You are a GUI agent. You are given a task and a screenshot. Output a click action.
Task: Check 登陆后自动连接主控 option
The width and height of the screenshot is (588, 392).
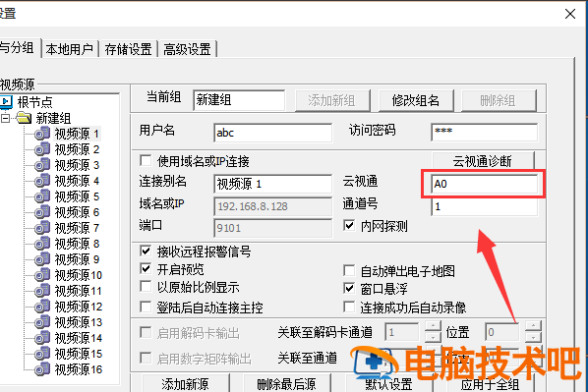tap(146, 307)
